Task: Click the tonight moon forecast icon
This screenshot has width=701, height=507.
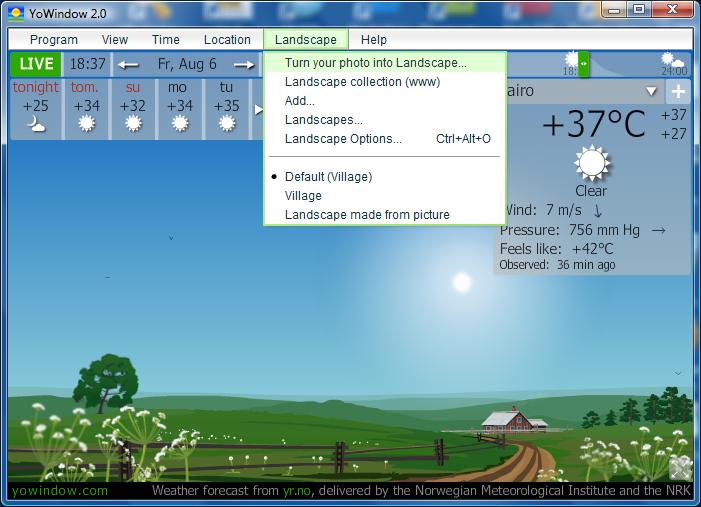Action: [x=36, y=124]
